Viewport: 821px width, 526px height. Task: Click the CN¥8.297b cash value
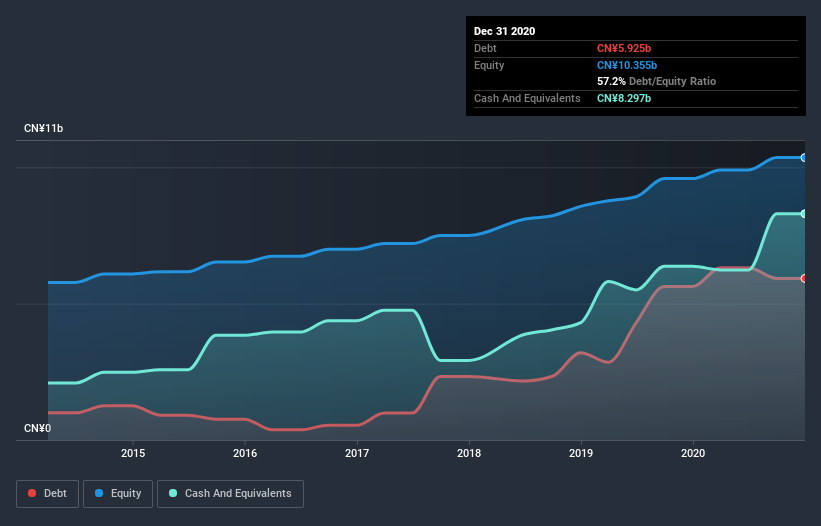point(624,98)
